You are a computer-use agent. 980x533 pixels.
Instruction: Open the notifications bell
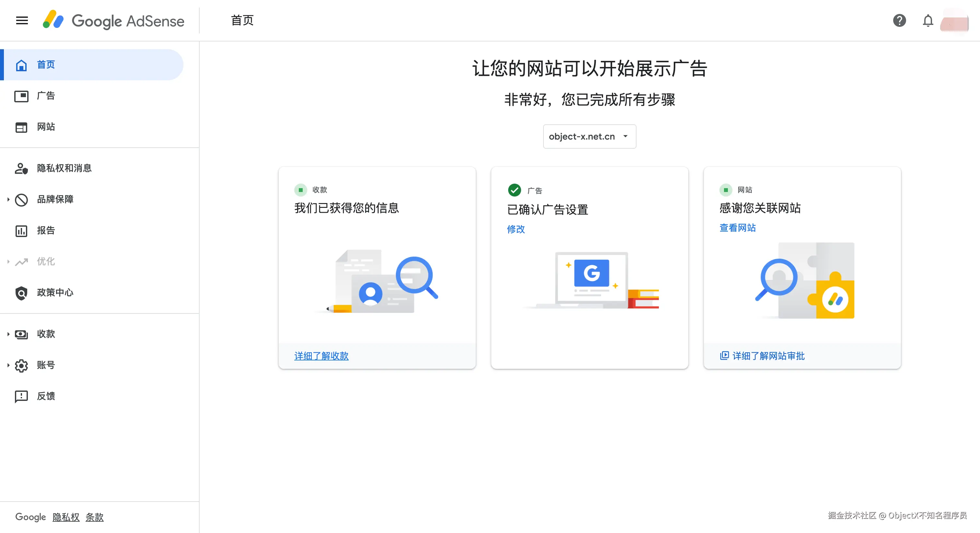928,20
